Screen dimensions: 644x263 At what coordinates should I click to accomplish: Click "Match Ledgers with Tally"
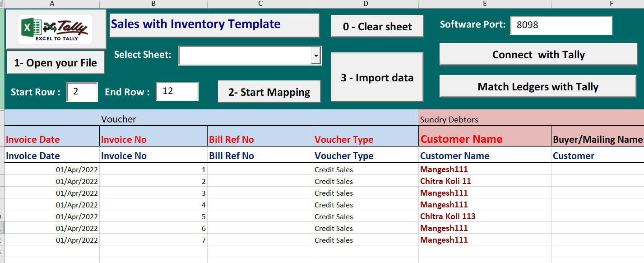(538, 86)
